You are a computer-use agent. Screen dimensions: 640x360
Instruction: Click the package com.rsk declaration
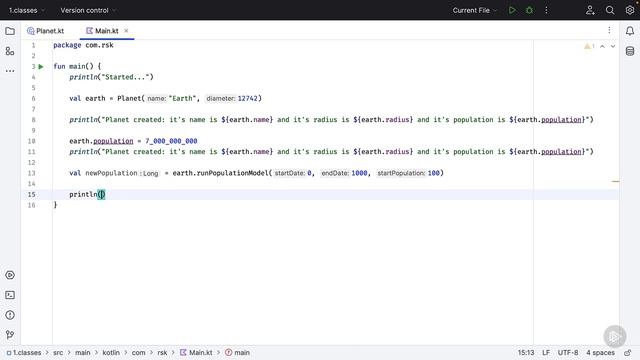83,45
